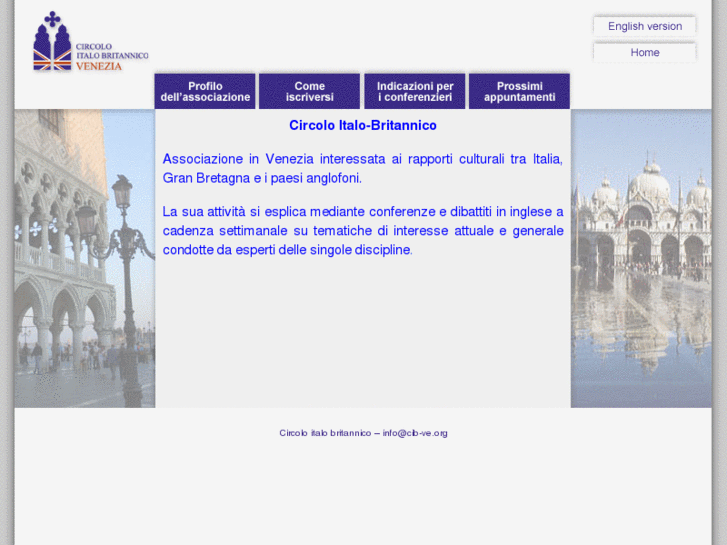The width and height of the screenshot is (727, 545).
Task: Click the info@cib-ve.org footer text
Action: pyautogui.click(x=415, y=433)
